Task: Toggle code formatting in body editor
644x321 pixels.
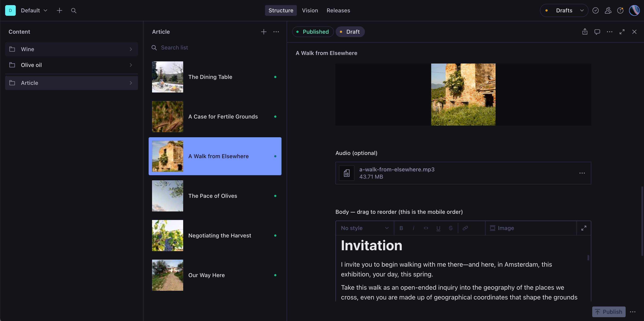Action: point(426,228)
